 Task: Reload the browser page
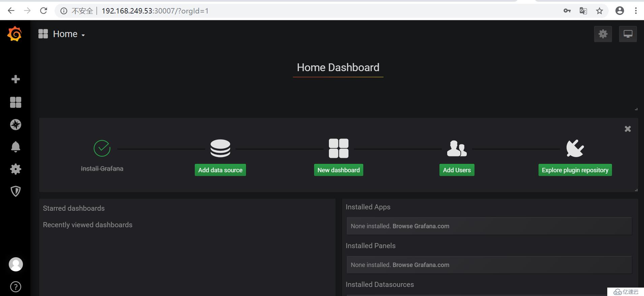[x=43, y=11]
